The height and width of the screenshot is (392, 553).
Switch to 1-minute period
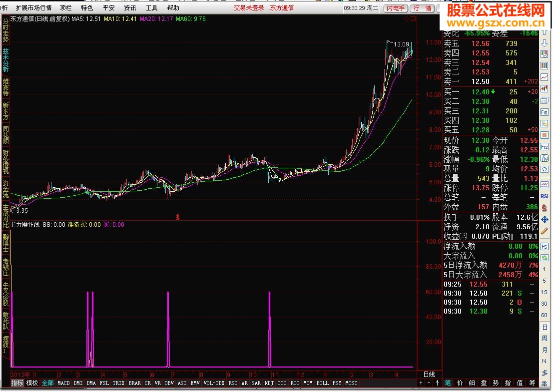pos(544,269)
